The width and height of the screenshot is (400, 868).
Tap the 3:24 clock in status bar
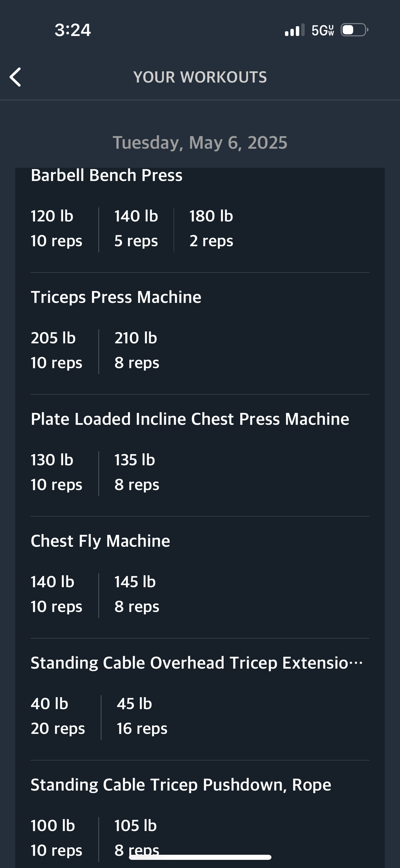point(73,30)
